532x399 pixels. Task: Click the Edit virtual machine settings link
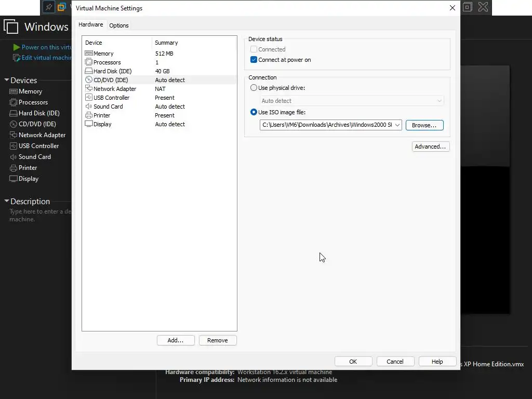point(46,58)
